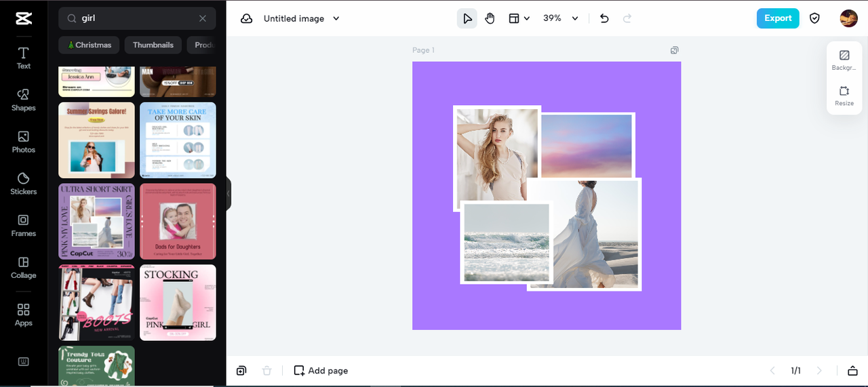The width and height of the screenshot is (868, 387).
Task: Select the Stocking Pink Girl template
Action: (x=178, y=303)
